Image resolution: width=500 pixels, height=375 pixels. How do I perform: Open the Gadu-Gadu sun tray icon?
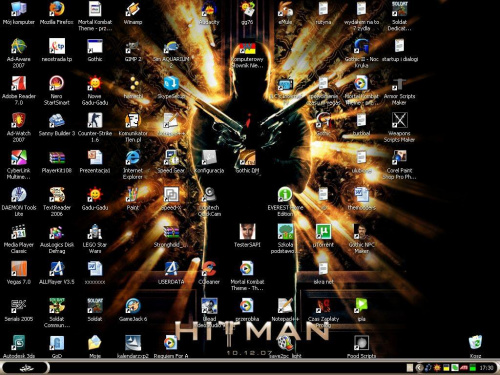[x=437, y=368]
